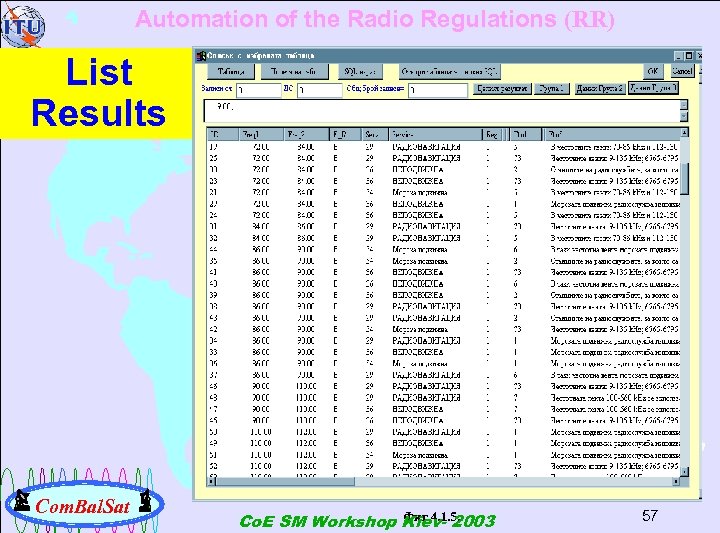This screenshot has width=720, height=533.
Task: Click the horizontal scrollbar right arrow
Action: coord(676,481)
